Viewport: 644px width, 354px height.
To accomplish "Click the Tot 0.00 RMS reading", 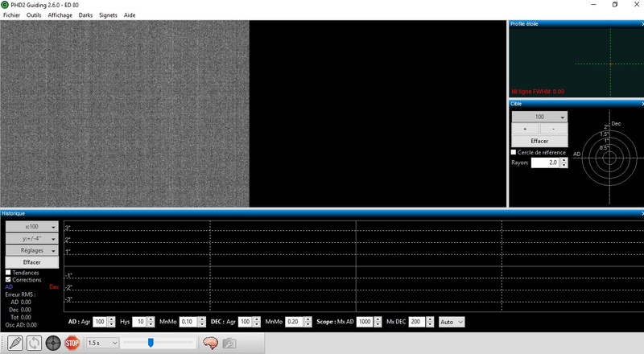I will coord(21,317).
